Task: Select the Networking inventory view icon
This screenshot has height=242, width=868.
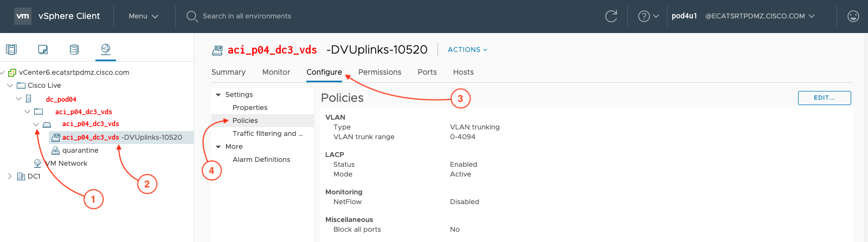Action: (106, 49)
